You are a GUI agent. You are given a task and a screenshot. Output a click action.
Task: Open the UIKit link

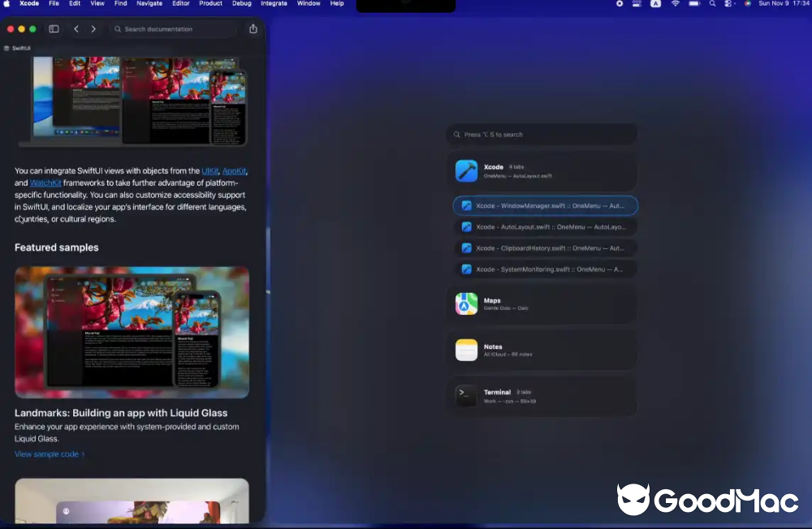210,171
